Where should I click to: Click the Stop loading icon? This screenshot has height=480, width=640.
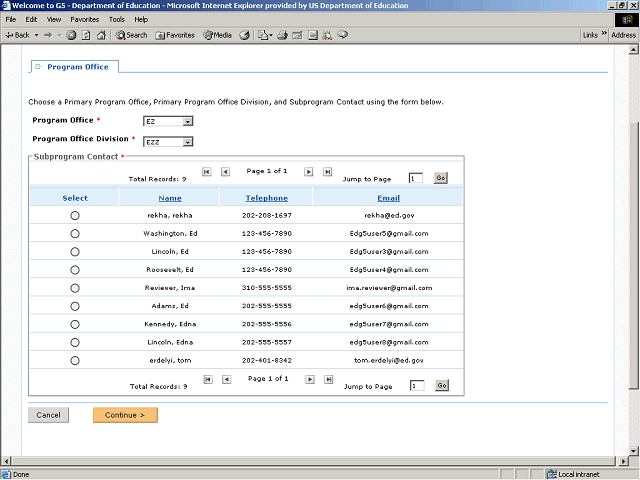coord(72,35)
